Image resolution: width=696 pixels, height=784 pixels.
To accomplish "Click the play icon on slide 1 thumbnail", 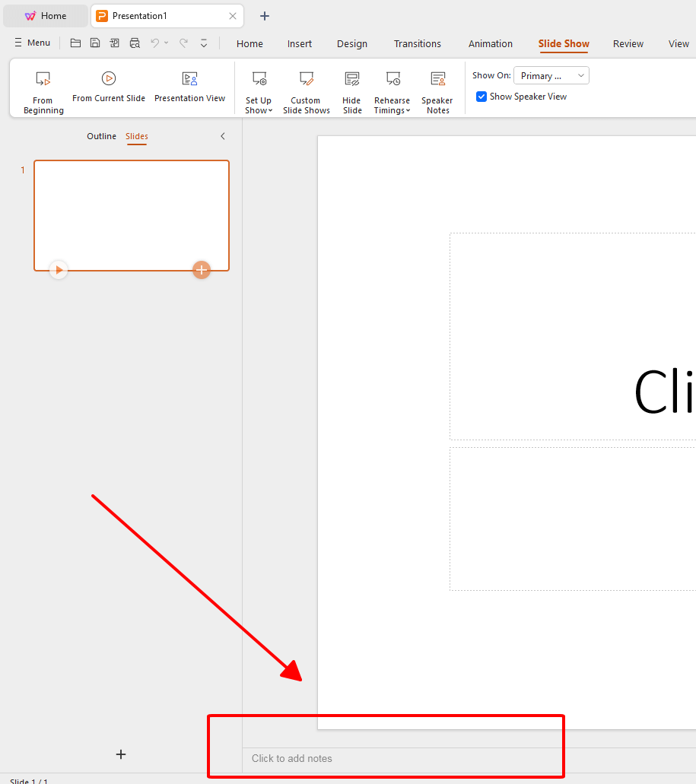I will click(59, 270).
